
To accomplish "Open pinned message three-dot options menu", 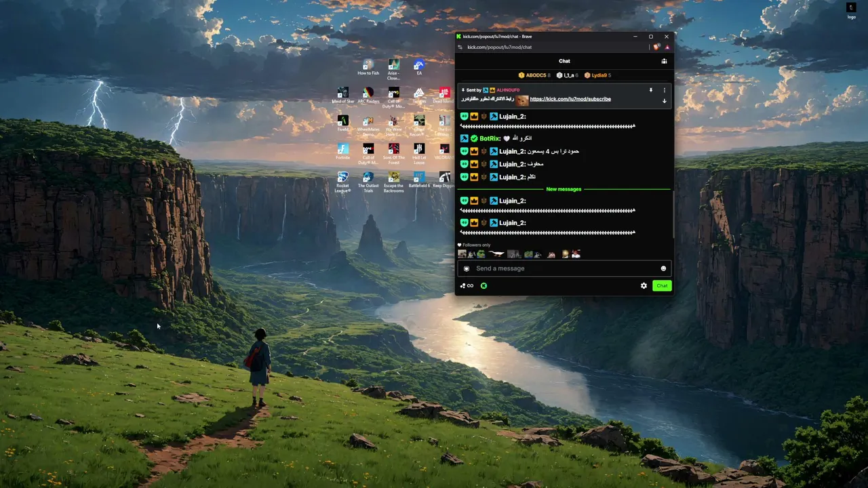I will [x=664, y=90].
